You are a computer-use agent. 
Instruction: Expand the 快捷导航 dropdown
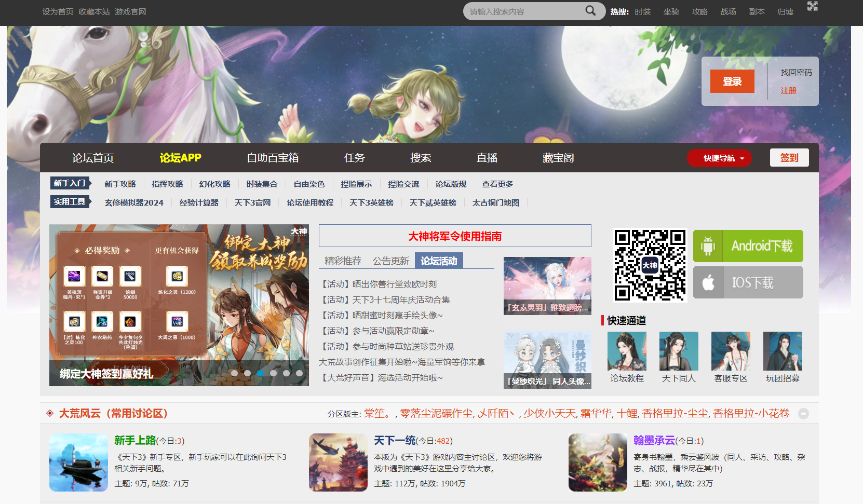(719, 158)
